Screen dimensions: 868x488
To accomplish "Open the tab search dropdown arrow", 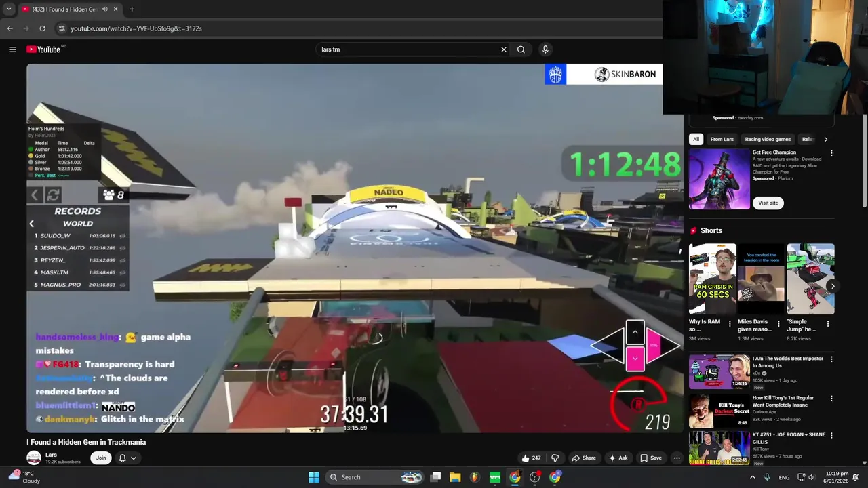I will [x=9, y=9].
